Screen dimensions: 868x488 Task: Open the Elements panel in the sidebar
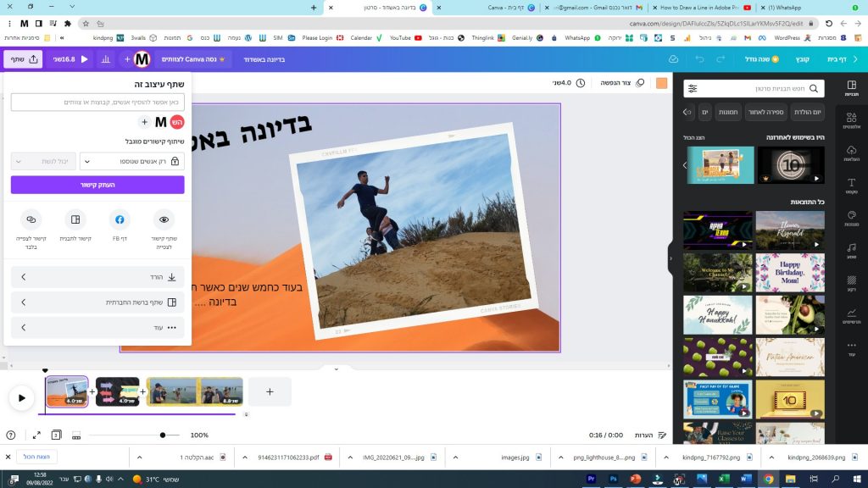pyautogui.click(x=851, y=120)
